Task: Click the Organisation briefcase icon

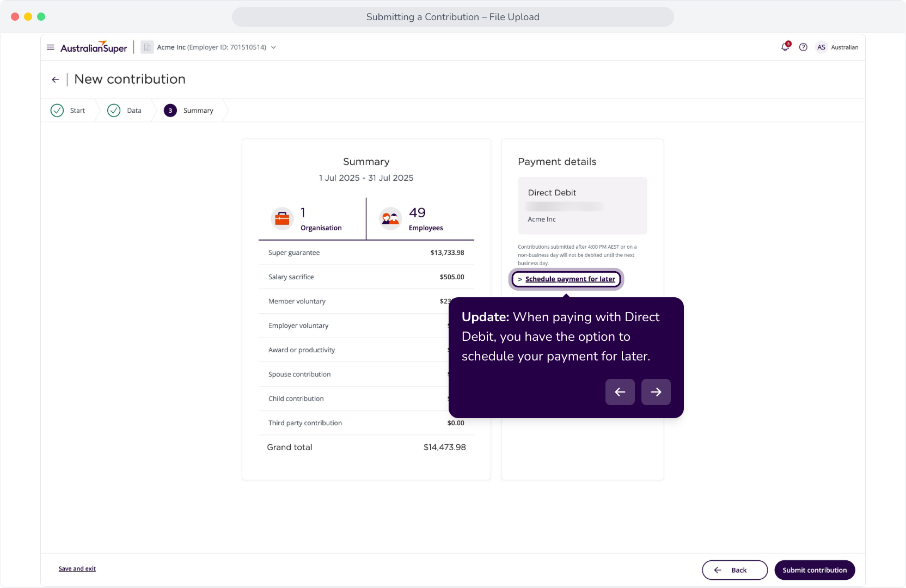Action: (x=282, y=219)
